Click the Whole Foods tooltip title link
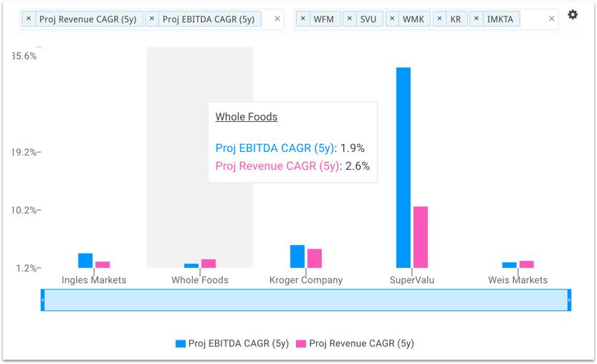Screen dimensions: 597x364 (x=247, y=117)
